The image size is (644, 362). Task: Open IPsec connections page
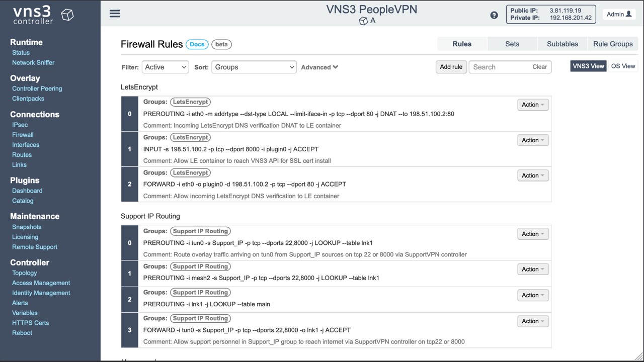20,125
